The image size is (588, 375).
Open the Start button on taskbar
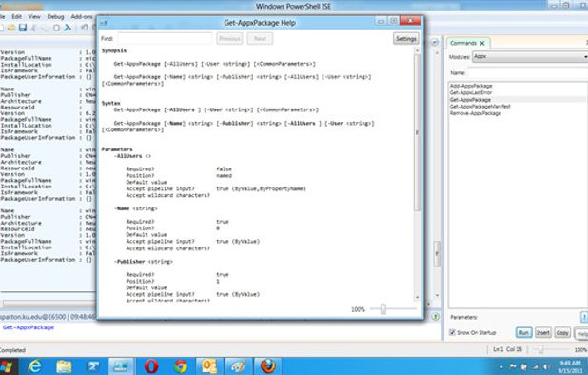[7, 366]
